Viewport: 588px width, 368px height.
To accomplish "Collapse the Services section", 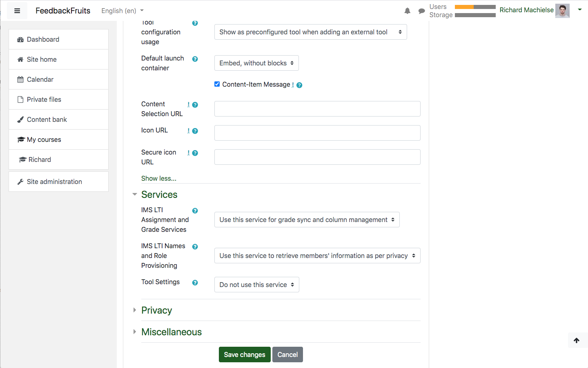I will pyautogui.click(x=159, y=195).
